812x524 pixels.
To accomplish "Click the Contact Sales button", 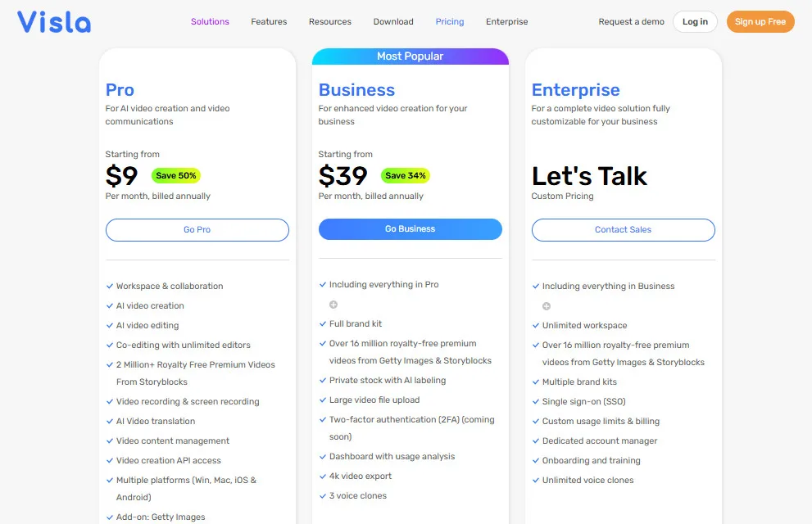I will click(623, 230).
